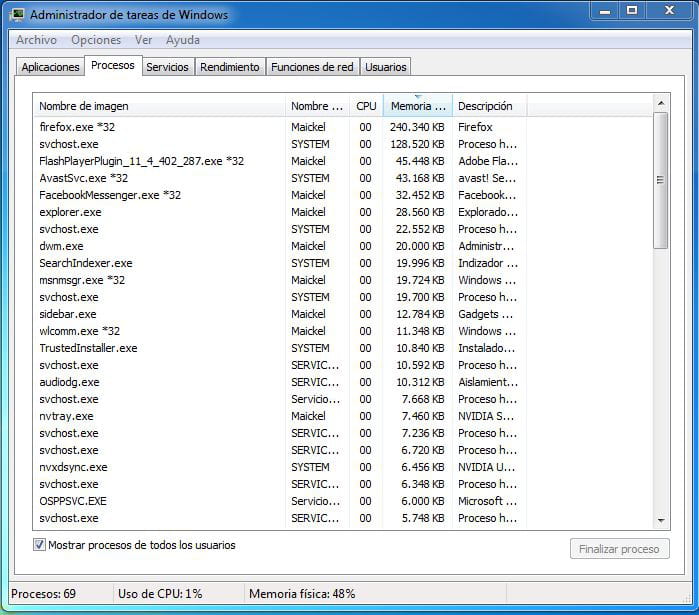Select svchost.exe using 7.668 KB
Image resolution: width=699 pixels, height=615 pixels.
pos(280,399)
